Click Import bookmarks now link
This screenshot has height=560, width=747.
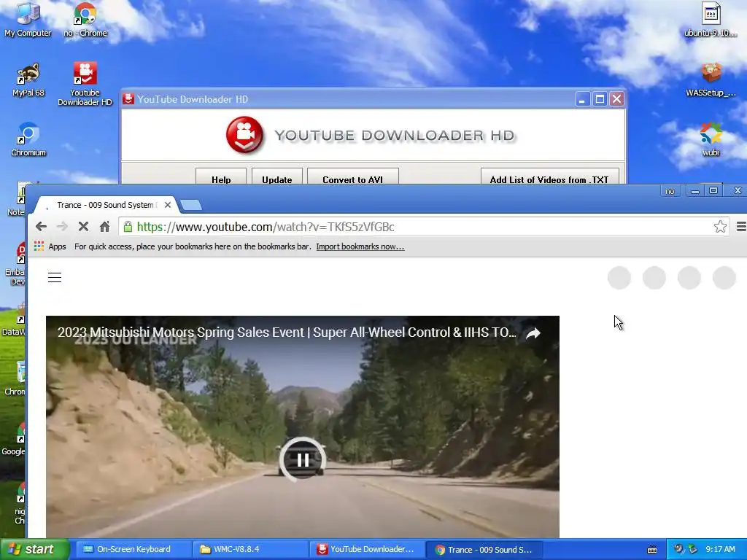360,246
